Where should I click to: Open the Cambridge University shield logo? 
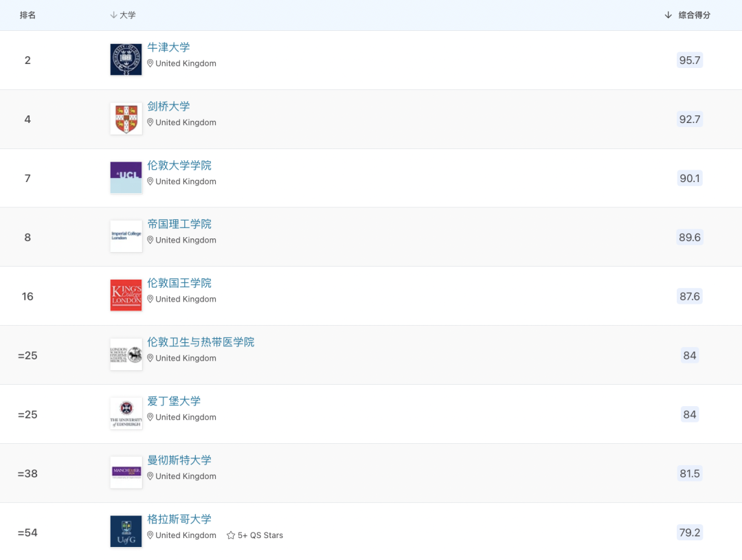click(x=126, y=119)
